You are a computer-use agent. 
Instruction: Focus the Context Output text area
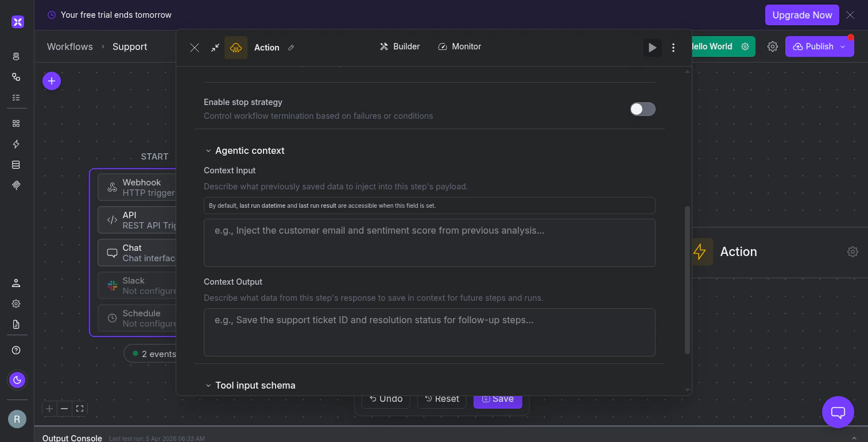tap(429, 332)
